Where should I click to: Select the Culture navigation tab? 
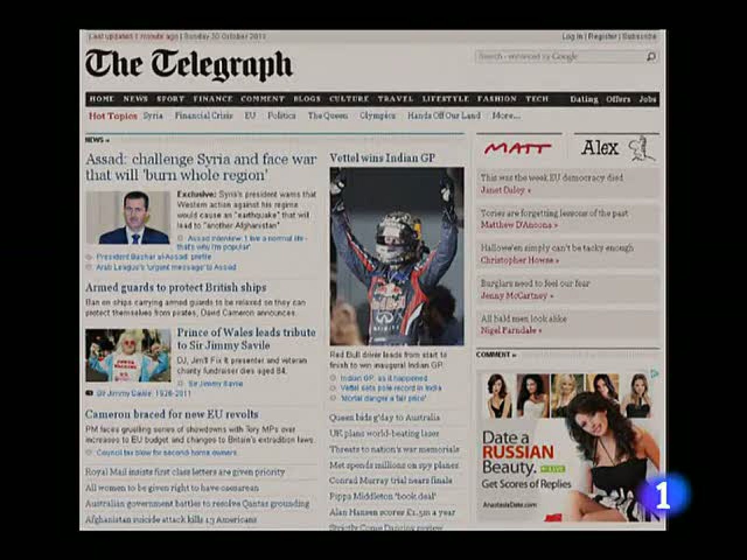(x=349, y=99)
